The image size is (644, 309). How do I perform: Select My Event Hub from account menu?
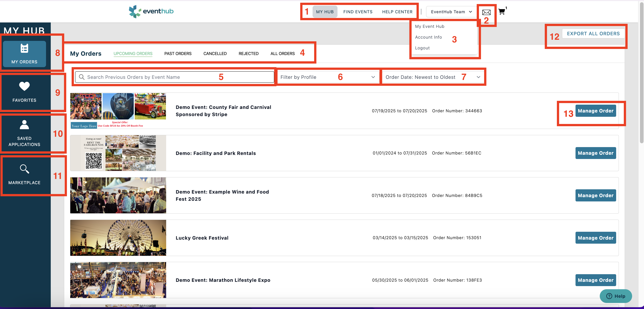coord(430,26)
